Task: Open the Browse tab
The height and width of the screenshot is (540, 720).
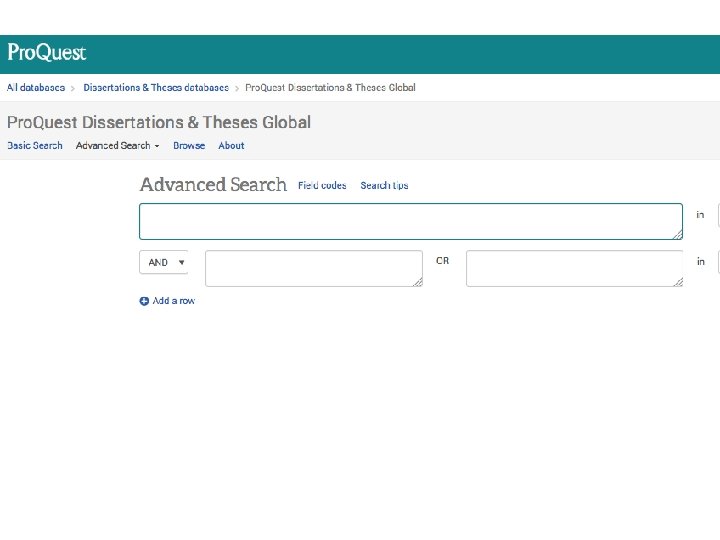Action: 189,146
